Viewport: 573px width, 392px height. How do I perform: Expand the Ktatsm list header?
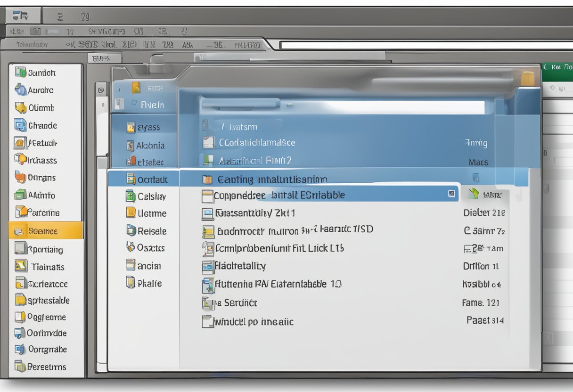239,127
